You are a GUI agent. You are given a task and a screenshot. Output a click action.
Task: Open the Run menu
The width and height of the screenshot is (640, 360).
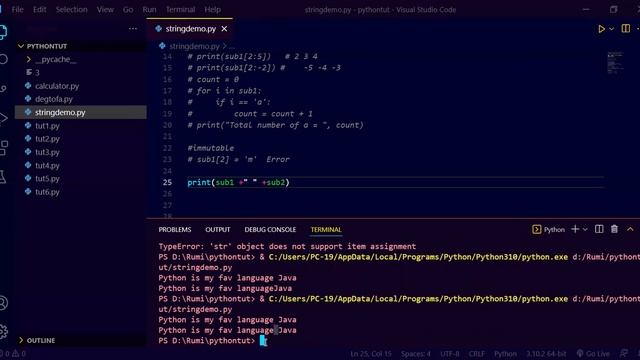(149, 9)
